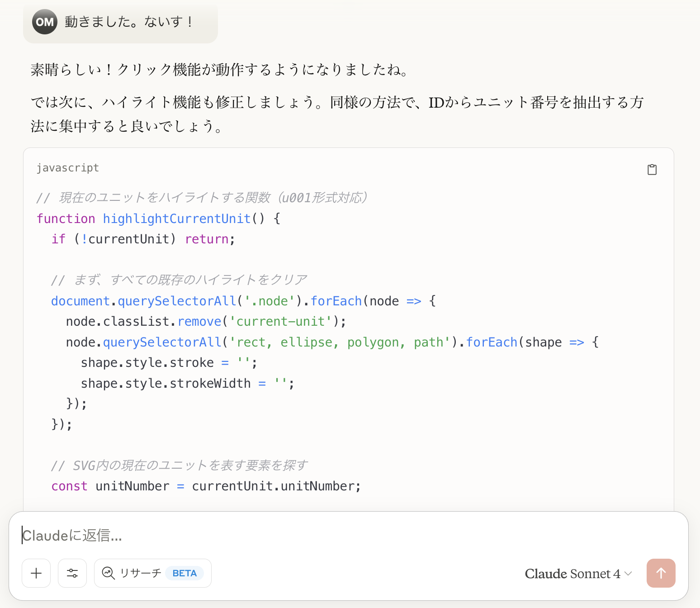Screen dimensions: 700x608
Task: Click the highlightCurrentUnit function name in code
Action: click(x=177, y=218)
